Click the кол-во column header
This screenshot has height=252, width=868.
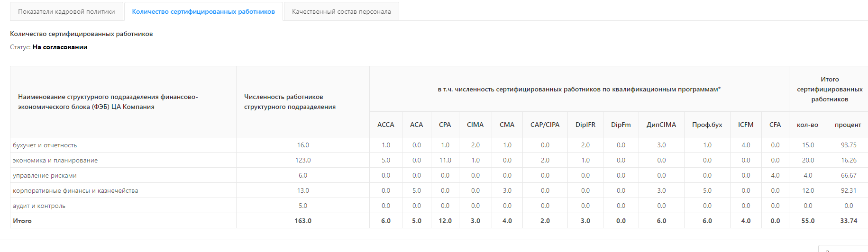pos(808,125)
